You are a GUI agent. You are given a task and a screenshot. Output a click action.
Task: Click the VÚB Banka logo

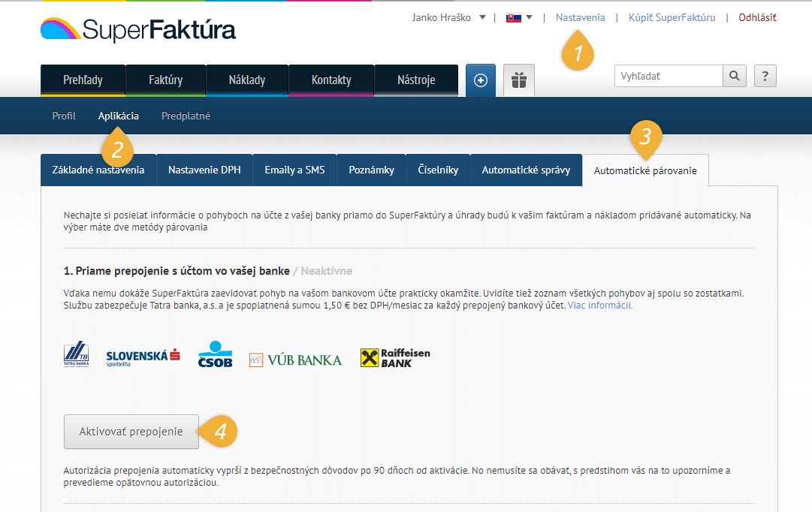295,360
